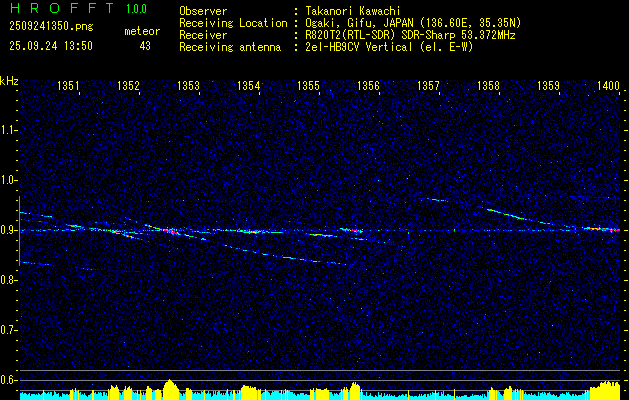
Task: Click the Observer field label
Action: coord(203,11)
